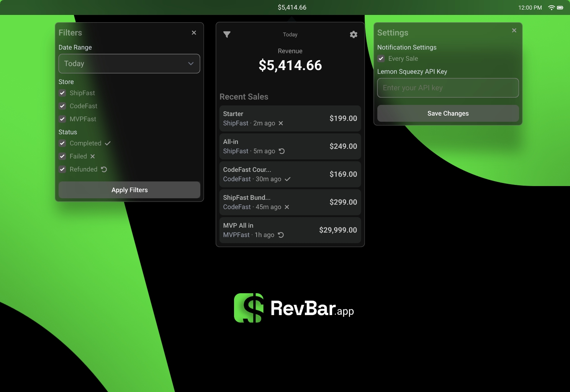Click the $5,414.66 revenue in the menu bar
Viewport: 570px width, 392px height.
(x=292, y=7)
